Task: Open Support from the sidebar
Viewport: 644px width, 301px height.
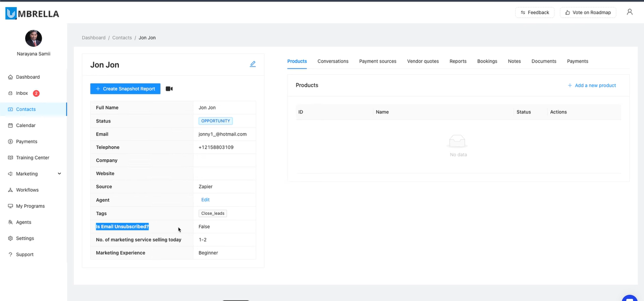Action: click(x=33, y=255)
